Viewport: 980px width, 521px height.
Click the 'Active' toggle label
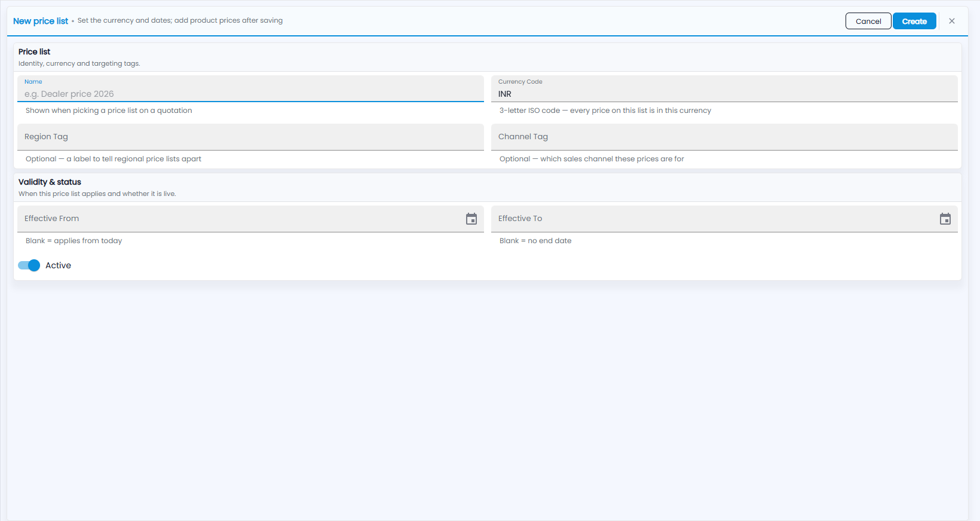tap(58, 265)
